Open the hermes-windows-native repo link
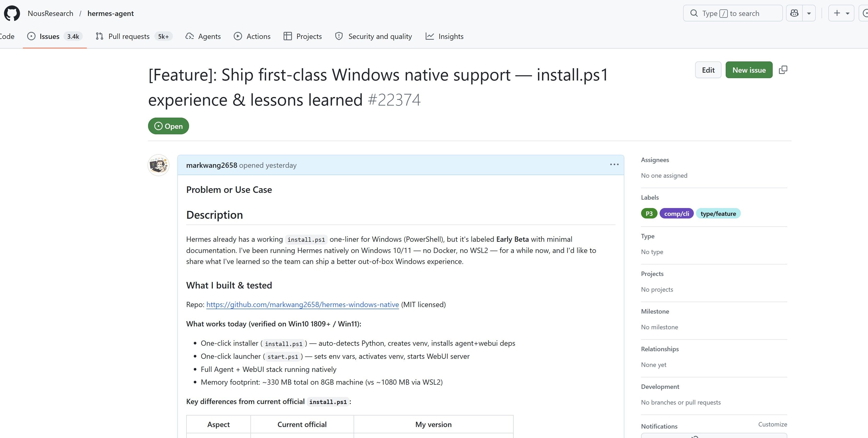 (x=303, y=304)
